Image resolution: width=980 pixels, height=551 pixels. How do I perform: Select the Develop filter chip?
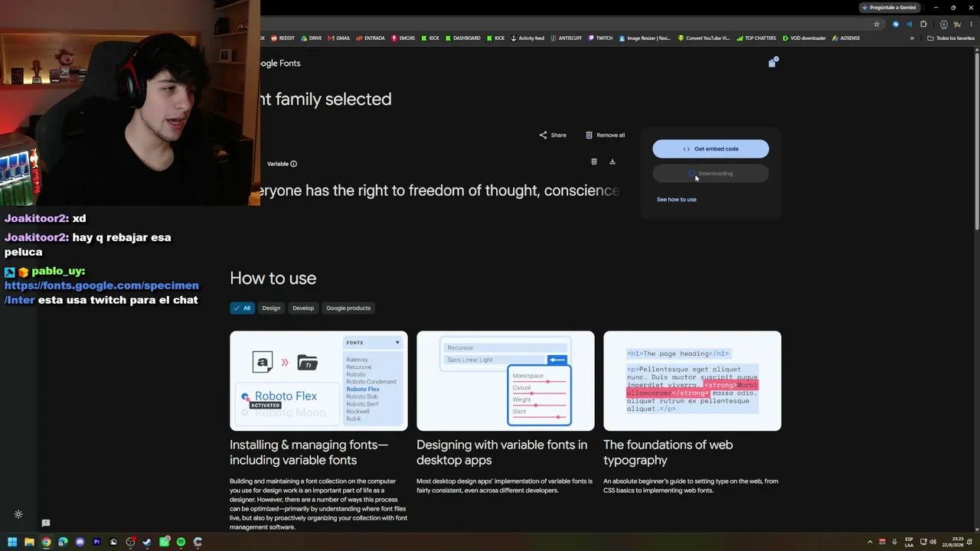(303, 308)
